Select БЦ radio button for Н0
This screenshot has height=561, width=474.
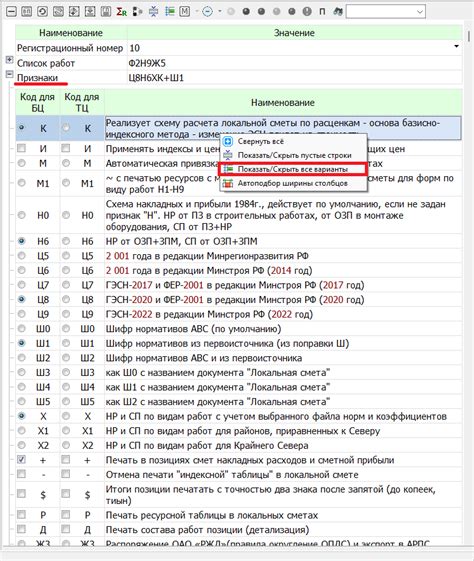click(21, 215)
